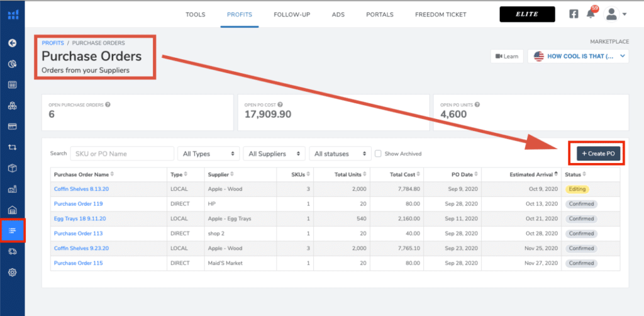Image resolution: width=644 pixels, height=316 pixels.
Task: Open Purchase Order 119 link
Action: point(79,204)
